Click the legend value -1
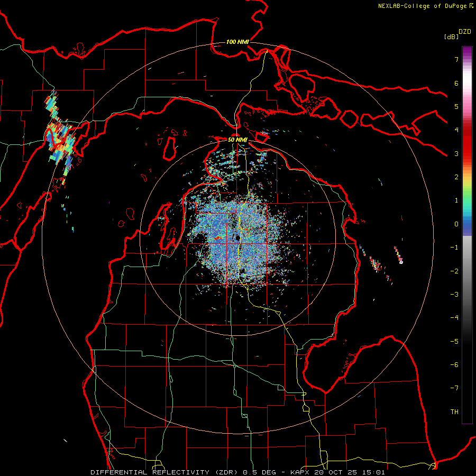This screenshot has width=476, height=476. [454, 248]
